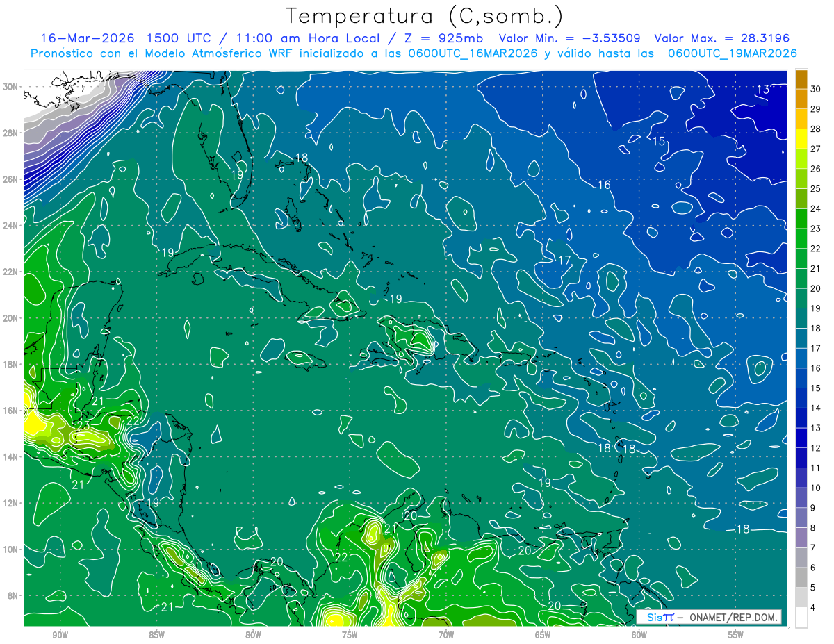The width and height of the screenshot is (834, 644).
Task: Click the '18N' latitude axis label
Action: [11, 364]
